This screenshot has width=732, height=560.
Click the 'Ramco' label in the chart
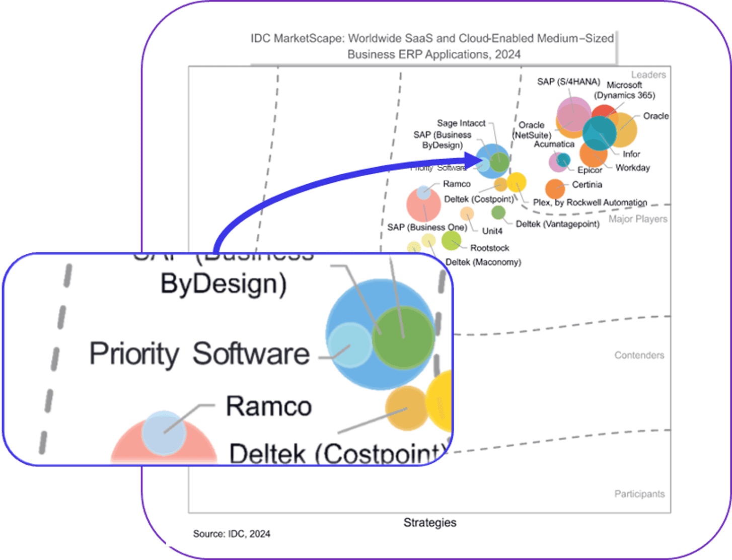pos(457,184)
